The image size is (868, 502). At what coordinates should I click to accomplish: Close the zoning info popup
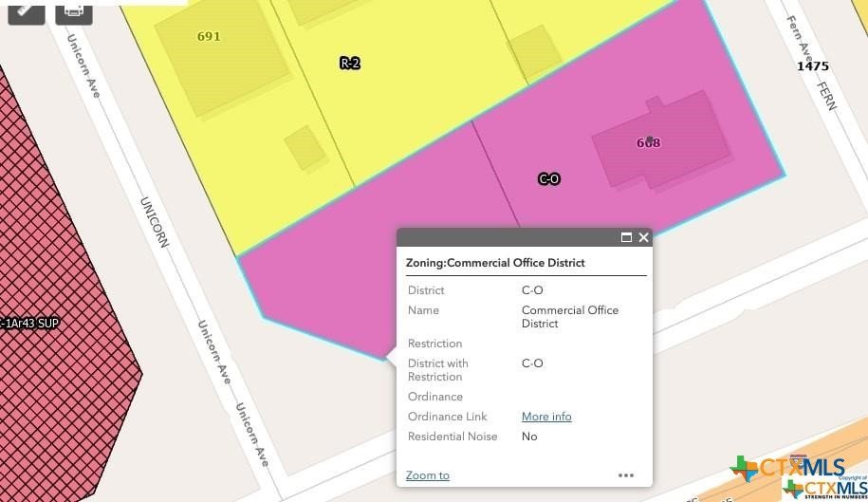tap(644, 237)
